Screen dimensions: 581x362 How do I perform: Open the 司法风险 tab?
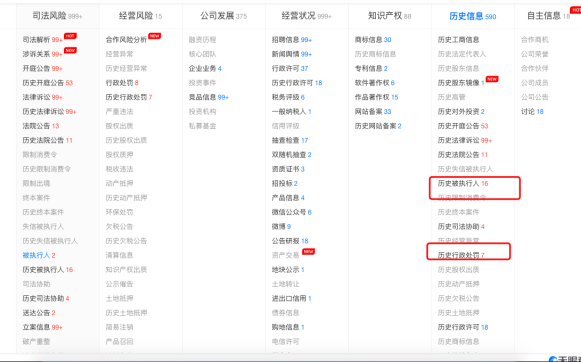pos(57,16)
